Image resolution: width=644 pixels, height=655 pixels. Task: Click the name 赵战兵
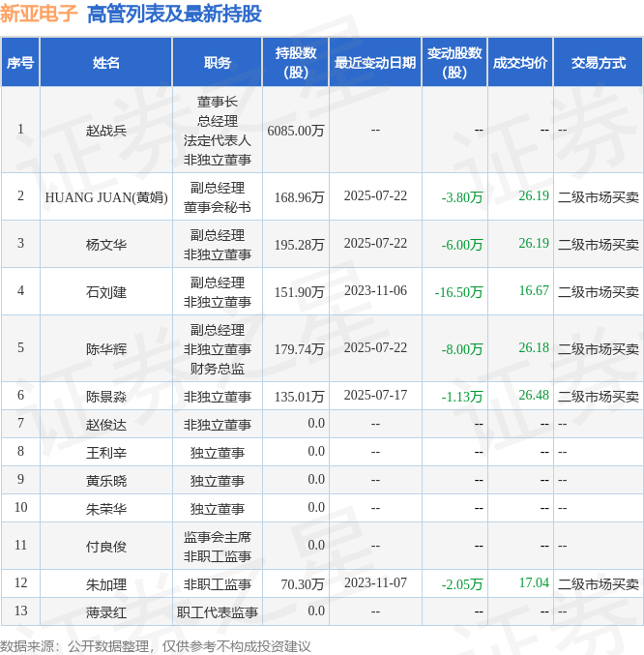106,131
